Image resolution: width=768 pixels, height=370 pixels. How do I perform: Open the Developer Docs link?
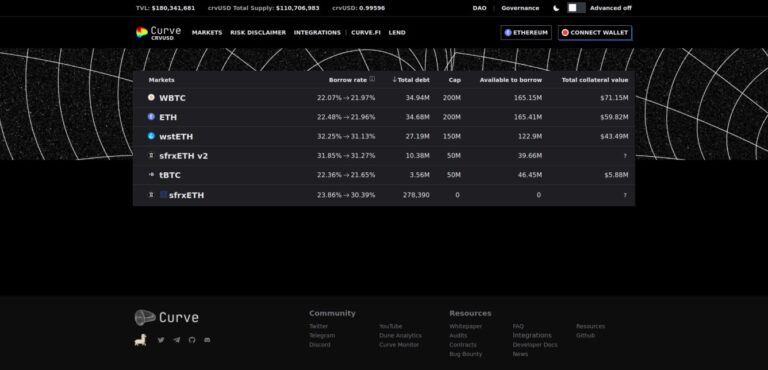pyautogui.click(x=535, y=345)
